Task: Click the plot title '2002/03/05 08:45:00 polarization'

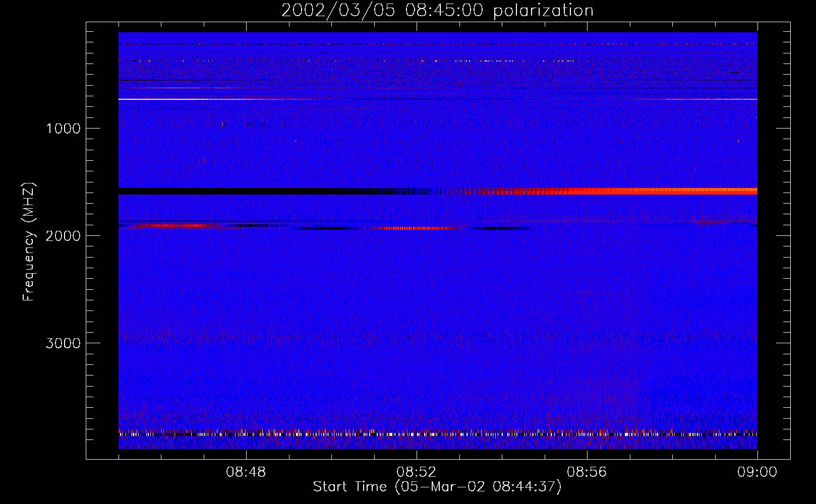Action: (x=437, y=11)
